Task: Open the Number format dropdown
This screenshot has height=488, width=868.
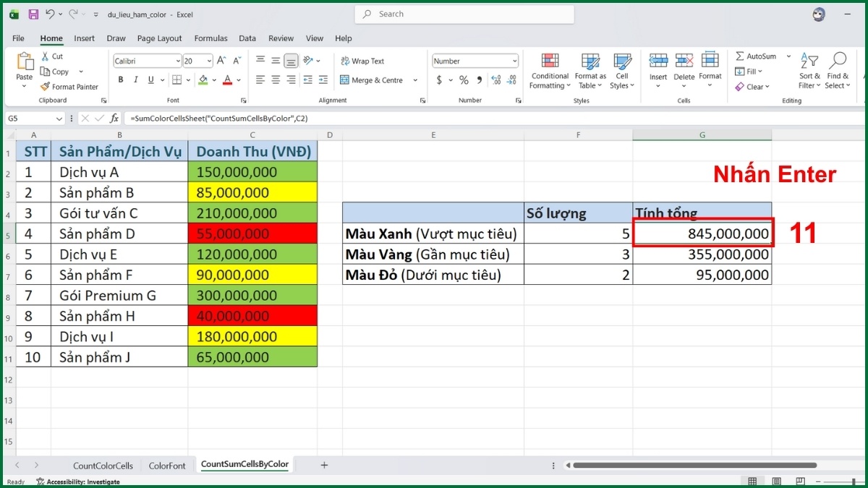Action: point(514,61)
